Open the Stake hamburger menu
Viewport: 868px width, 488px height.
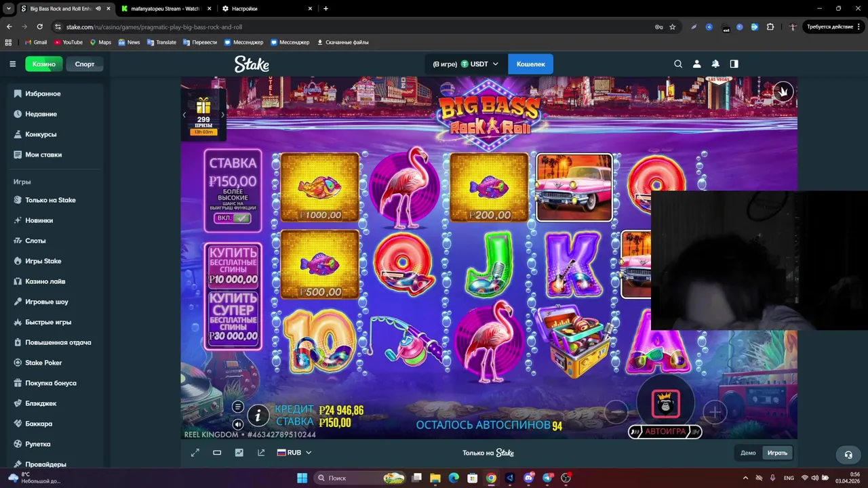(12, 64)
